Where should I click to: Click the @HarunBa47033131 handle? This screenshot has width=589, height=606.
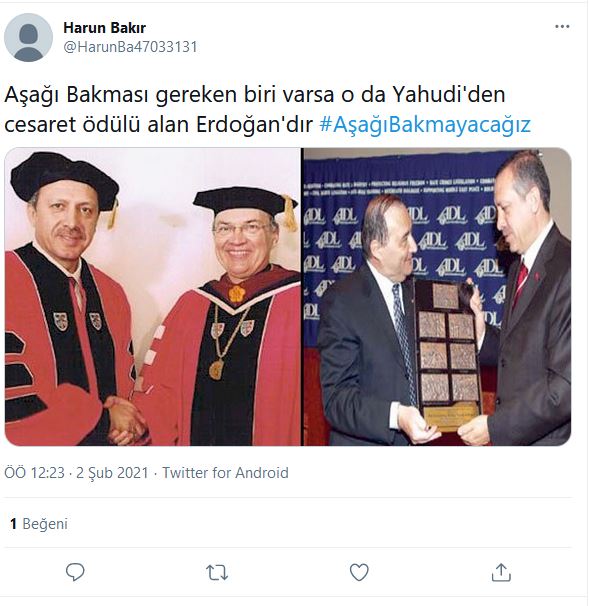click(x=130, y=47)
